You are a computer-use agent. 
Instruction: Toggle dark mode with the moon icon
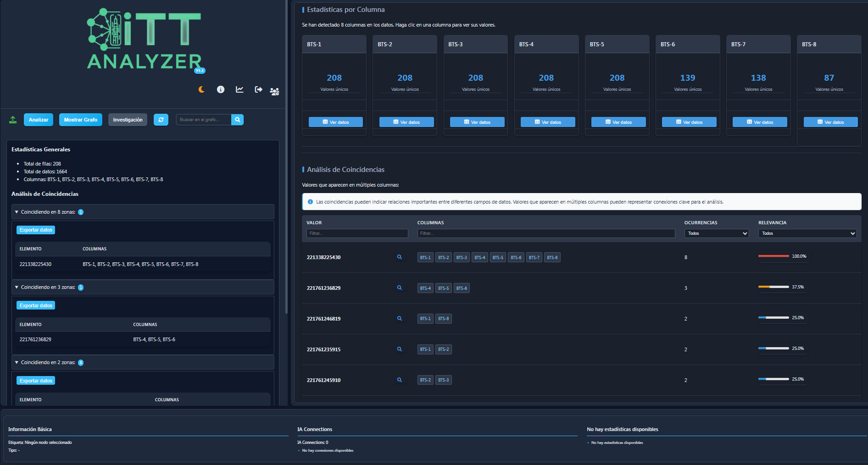(x=201, y=89)
